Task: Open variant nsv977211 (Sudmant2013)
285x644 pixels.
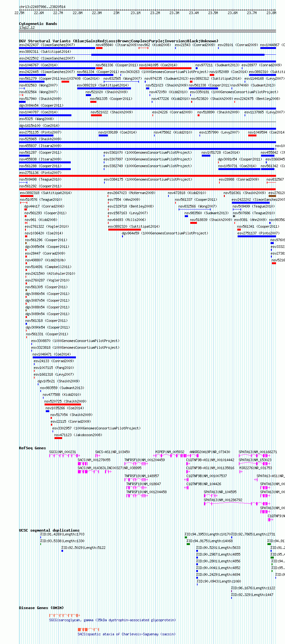Action: (217, 65)
